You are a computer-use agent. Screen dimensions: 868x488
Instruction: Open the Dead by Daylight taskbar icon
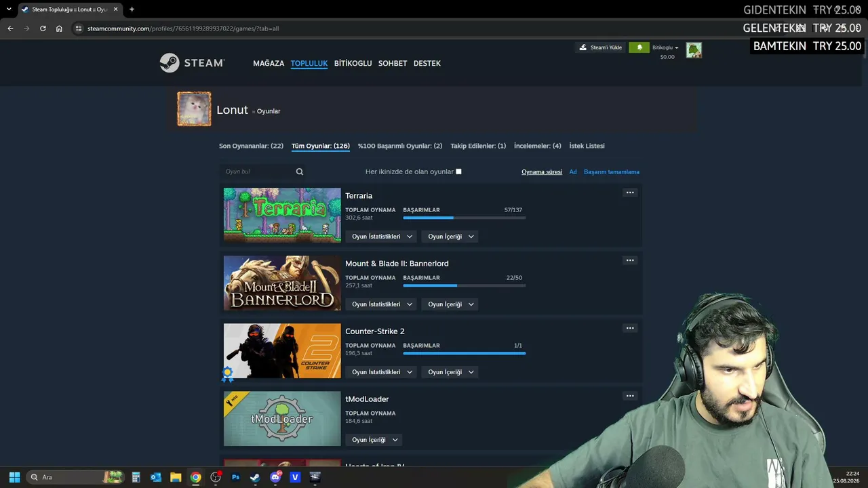315,477
